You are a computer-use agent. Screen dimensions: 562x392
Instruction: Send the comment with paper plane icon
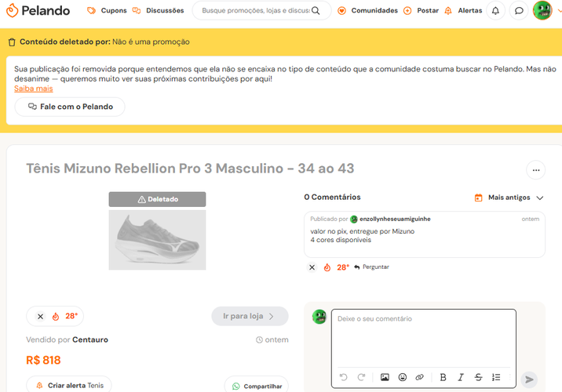[529, 379]
